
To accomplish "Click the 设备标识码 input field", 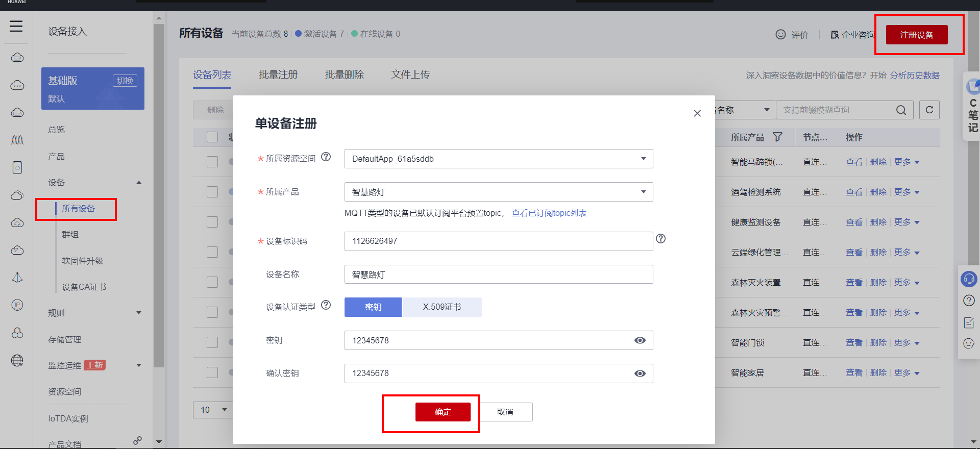I will pos(499,241).
